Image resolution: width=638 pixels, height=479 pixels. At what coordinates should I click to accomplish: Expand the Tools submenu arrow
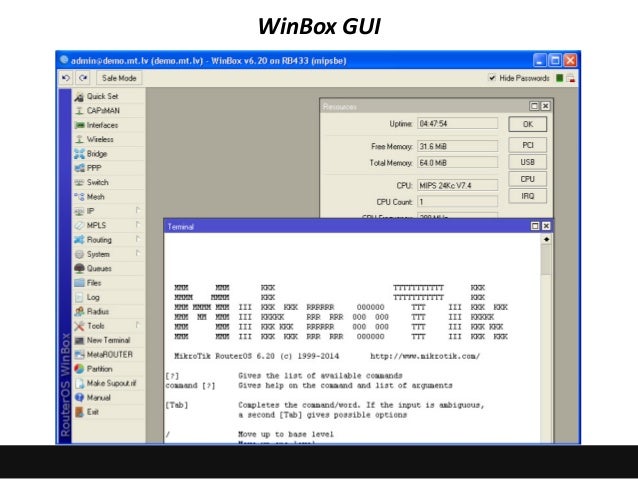point(138,325)
